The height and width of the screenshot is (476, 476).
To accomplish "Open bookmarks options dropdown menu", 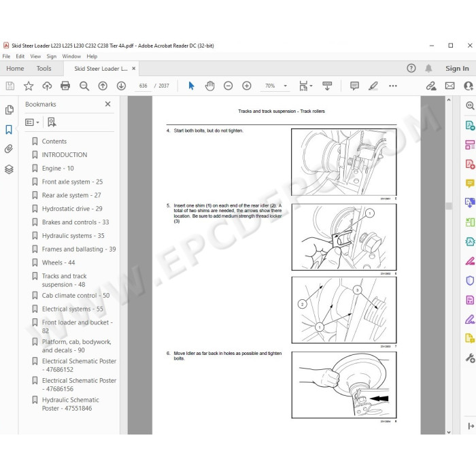I will (32, 122).
